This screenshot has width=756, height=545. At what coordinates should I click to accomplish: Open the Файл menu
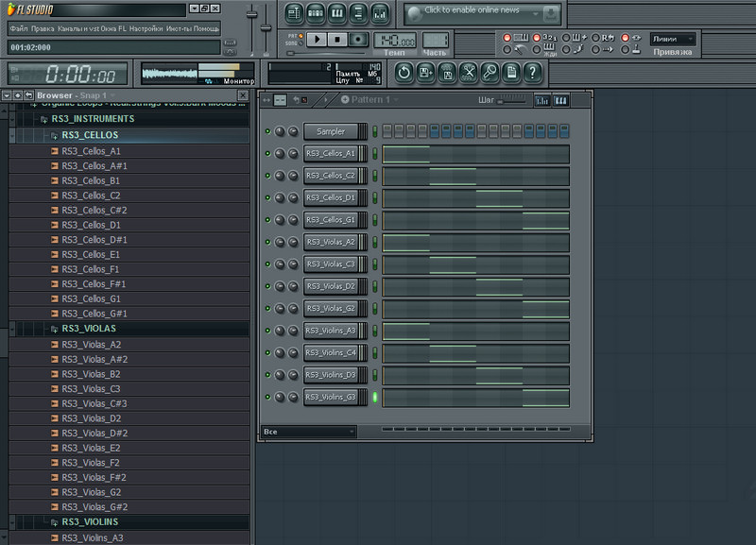(19, 29)
